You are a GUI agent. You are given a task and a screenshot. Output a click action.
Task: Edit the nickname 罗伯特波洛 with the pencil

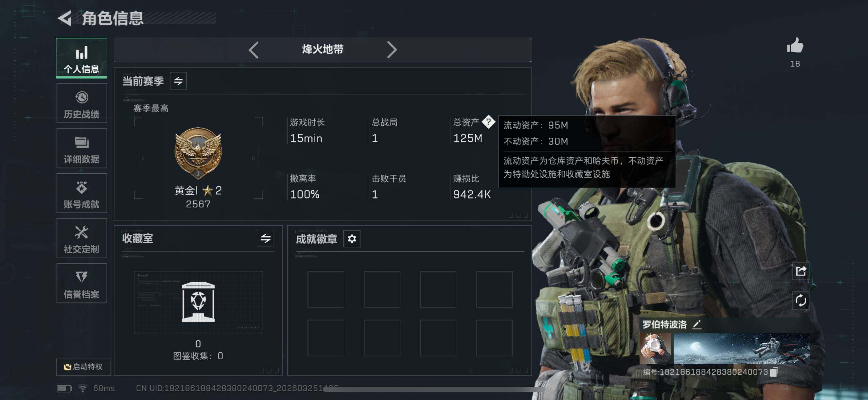pyautogui.click(x=697, y=325)
